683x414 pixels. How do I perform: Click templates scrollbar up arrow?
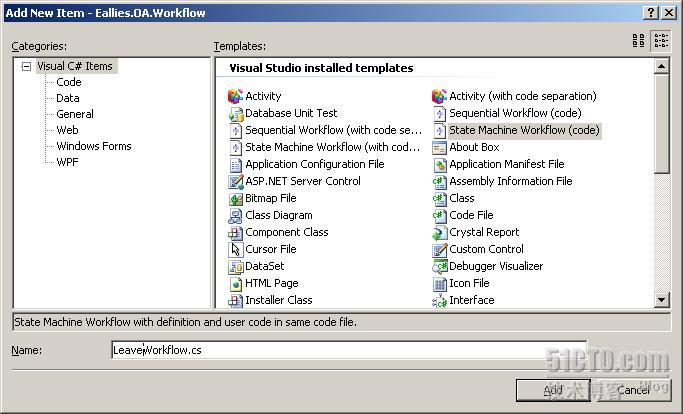(x=661, y=66)
